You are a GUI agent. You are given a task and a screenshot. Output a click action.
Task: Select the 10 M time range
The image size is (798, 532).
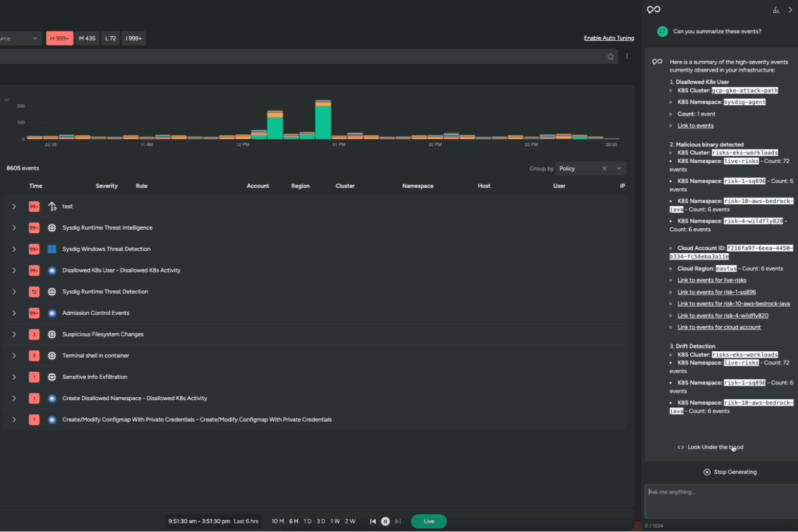coord(278,521)
